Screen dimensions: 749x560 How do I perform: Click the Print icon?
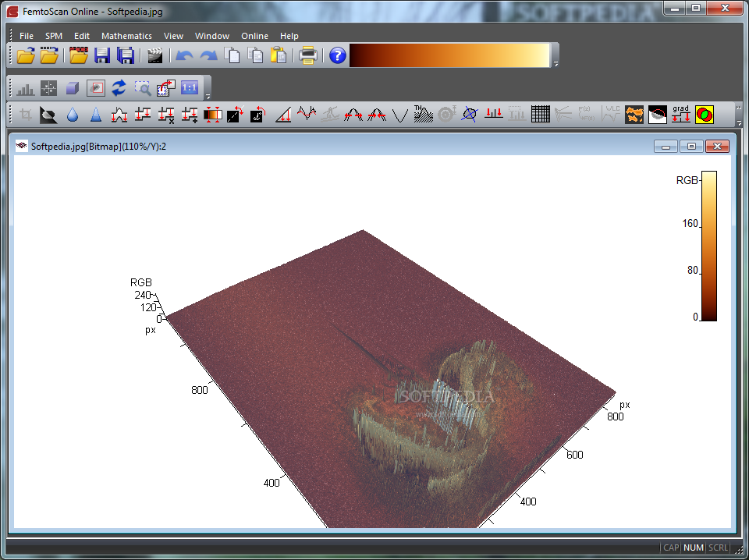[x=308, y=55]
